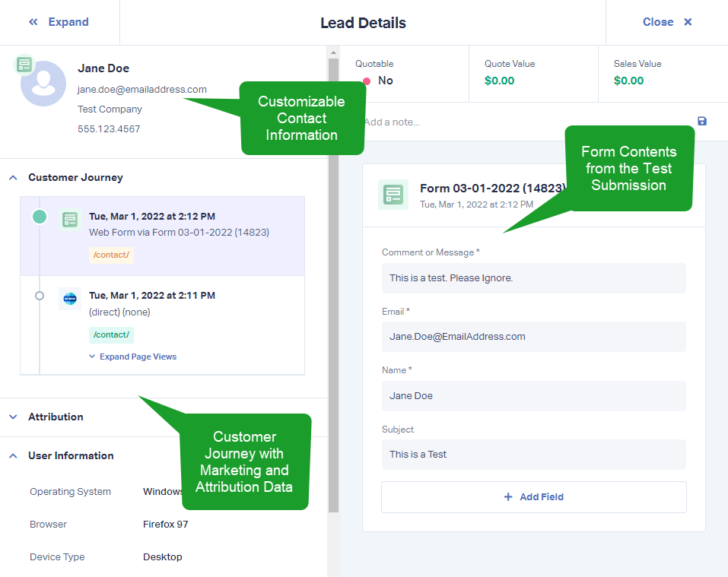Click the Add Field button
This screenshot has width=728, height=577.
pyautogui.click(x=534, y=497)
